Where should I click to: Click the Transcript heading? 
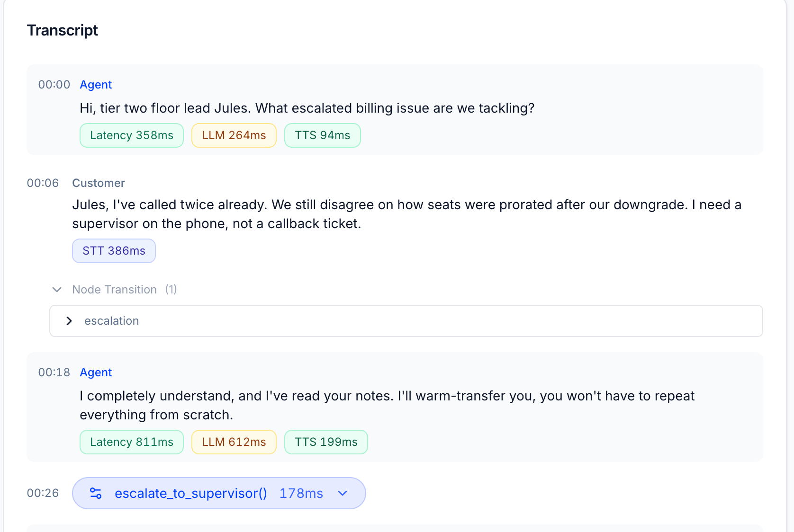coord(63,30)
